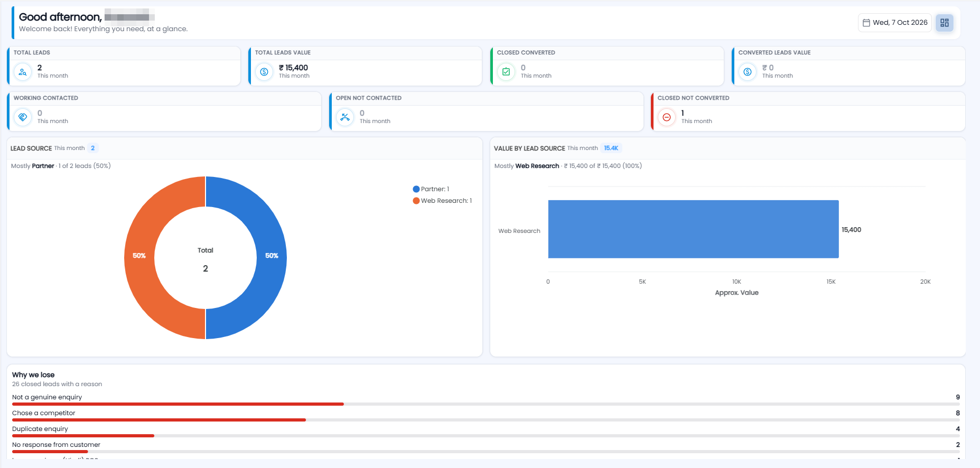Select the Duplicate enquiry progress bar

pos(486,436)
